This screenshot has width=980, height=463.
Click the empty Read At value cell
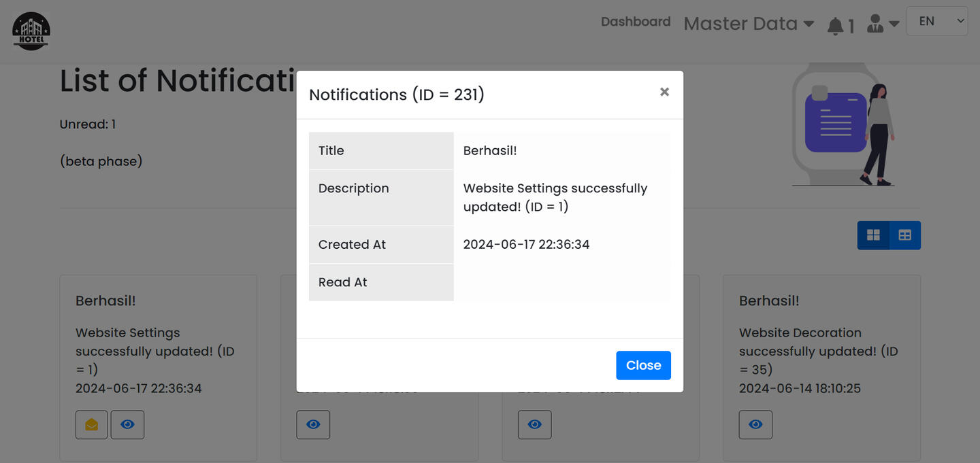pos(561,282)
